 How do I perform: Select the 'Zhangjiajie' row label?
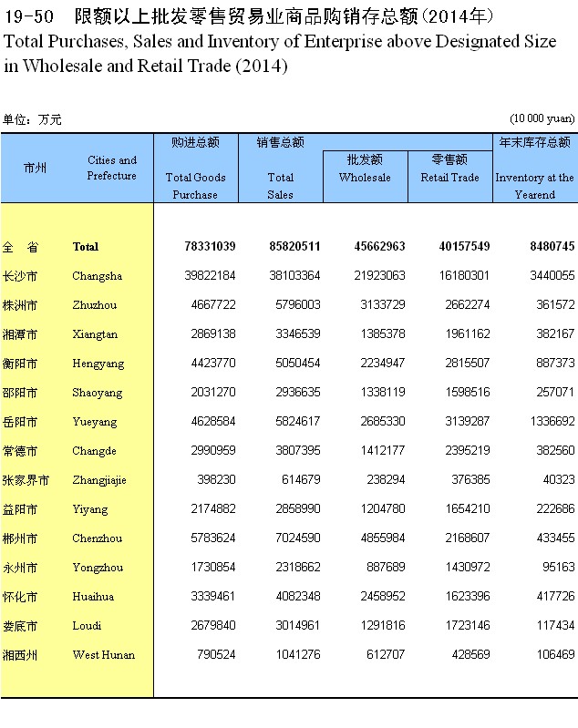[99, 480]
